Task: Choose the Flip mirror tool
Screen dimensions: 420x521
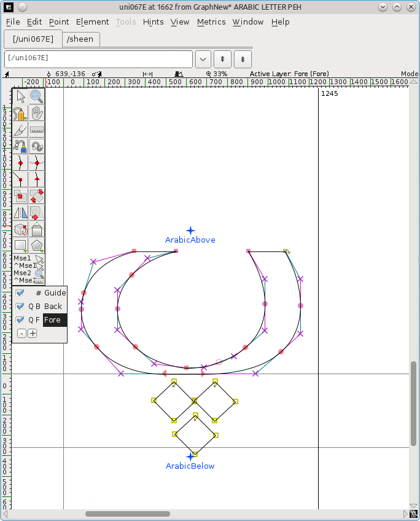Action: pyautogui.click(x=20, y=213)
